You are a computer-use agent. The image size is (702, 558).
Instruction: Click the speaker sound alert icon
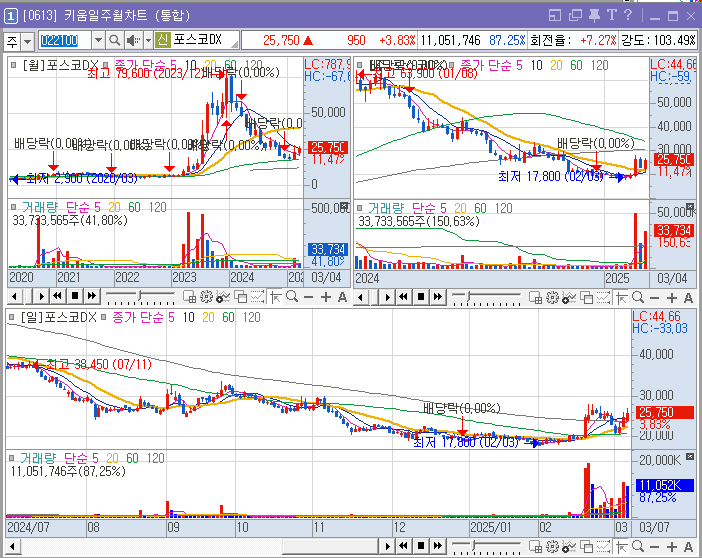click(x=133, y=41)
